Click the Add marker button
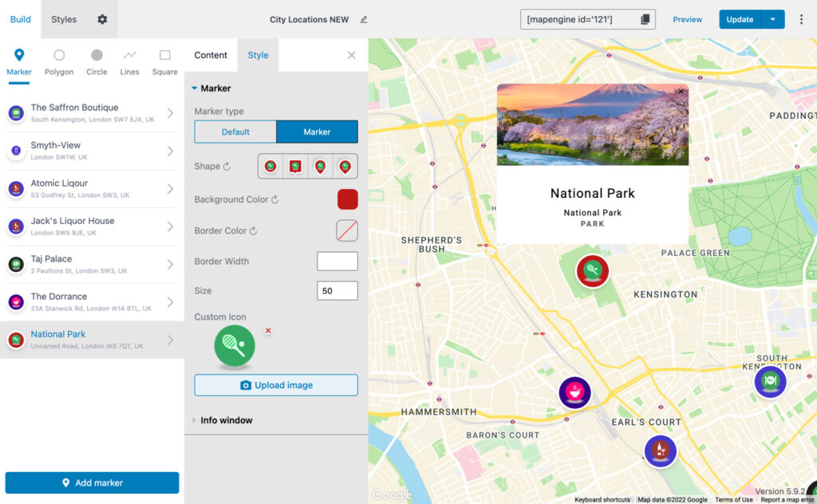Screen dimensions: 817x504 [x=92, y=482]
